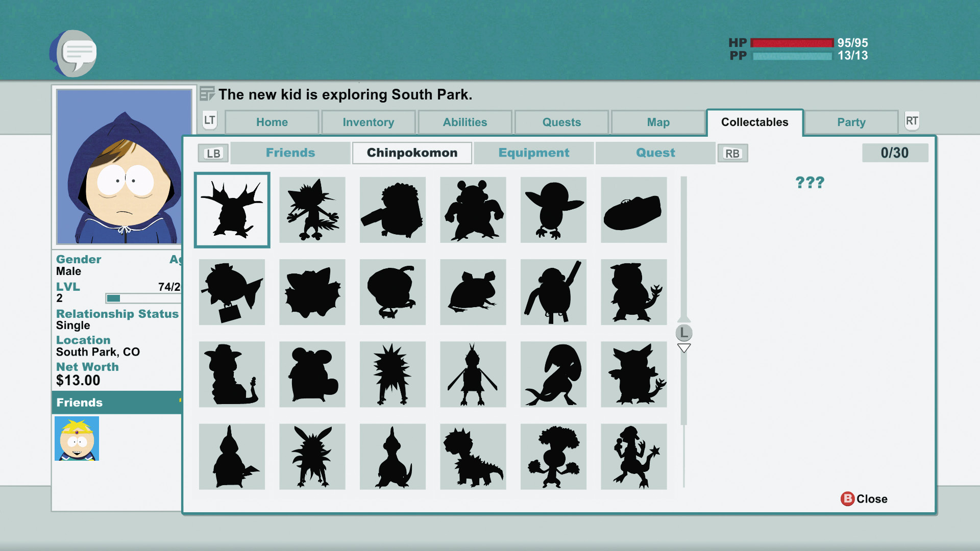Image resolution: width=980 pixels, height=551 pixels.
Task: Show the Friends collectables sub-tab
Action: (290, 153)
